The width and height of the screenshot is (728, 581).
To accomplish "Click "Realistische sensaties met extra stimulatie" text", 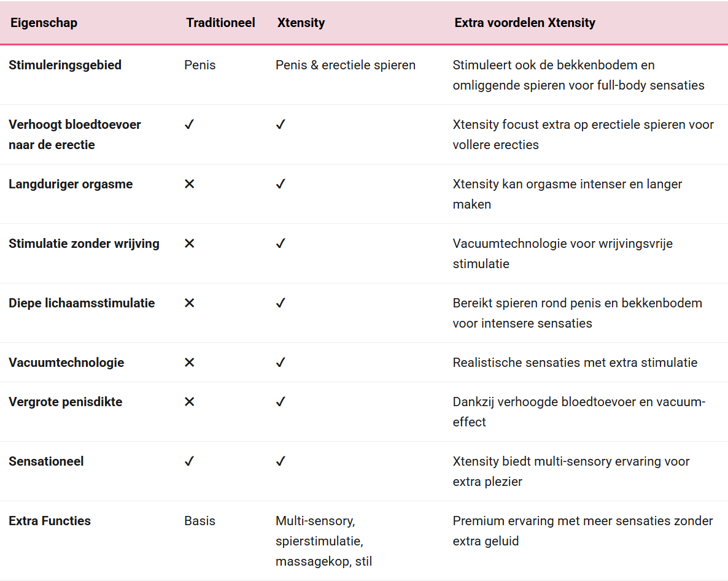I will [x=575, y=363].
